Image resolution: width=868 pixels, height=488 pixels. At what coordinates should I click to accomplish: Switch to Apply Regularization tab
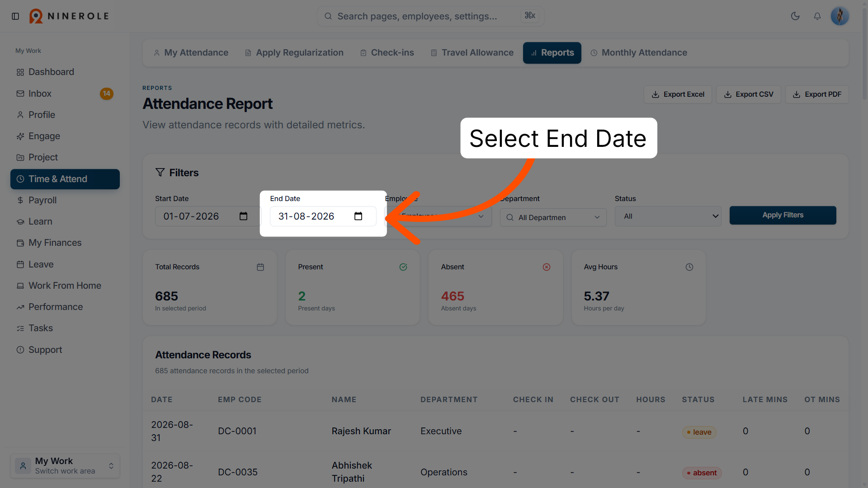pos(294,53)
